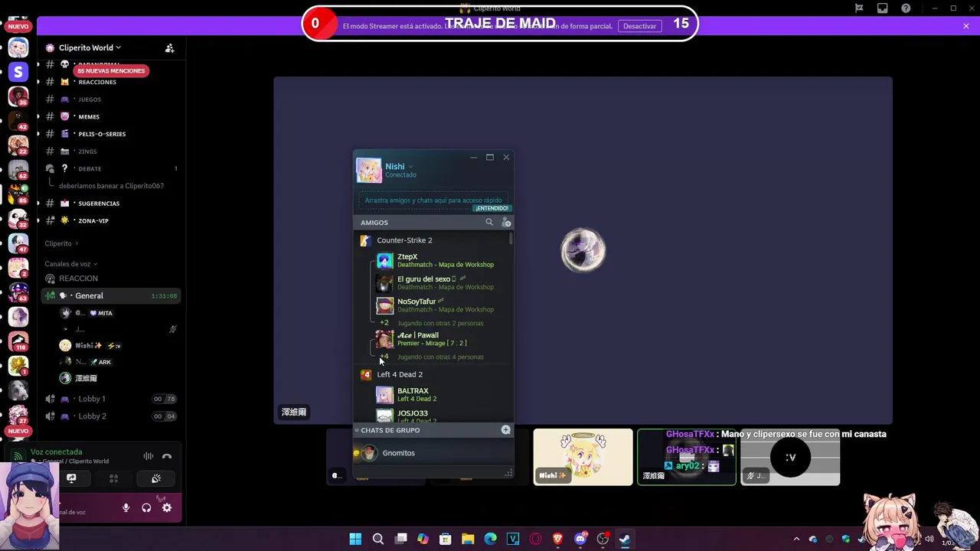The height and width of the screenshot is (551, 980).
Task: Open the PELIS-O-SERIES channel
Action: [111, 134]
